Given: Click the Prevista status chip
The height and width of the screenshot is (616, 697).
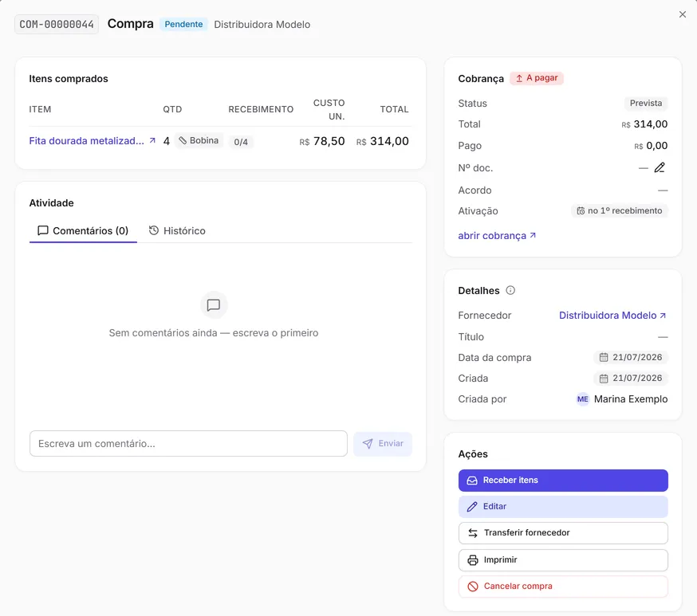Looking at the screenshot, I should [646, 104].
